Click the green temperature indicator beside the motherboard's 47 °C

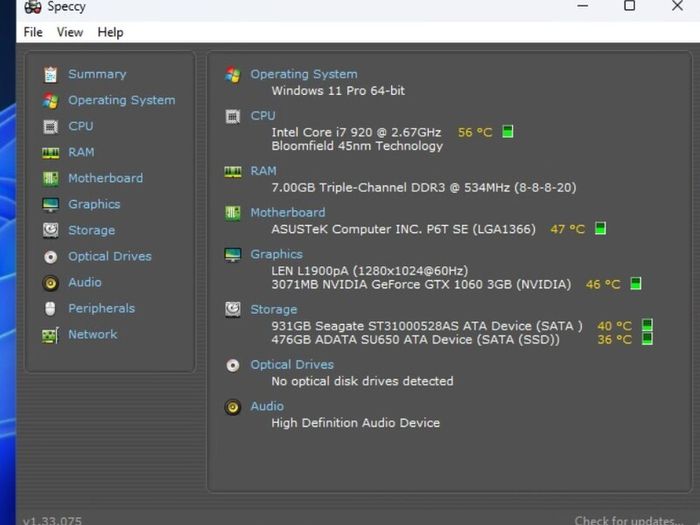600,229
